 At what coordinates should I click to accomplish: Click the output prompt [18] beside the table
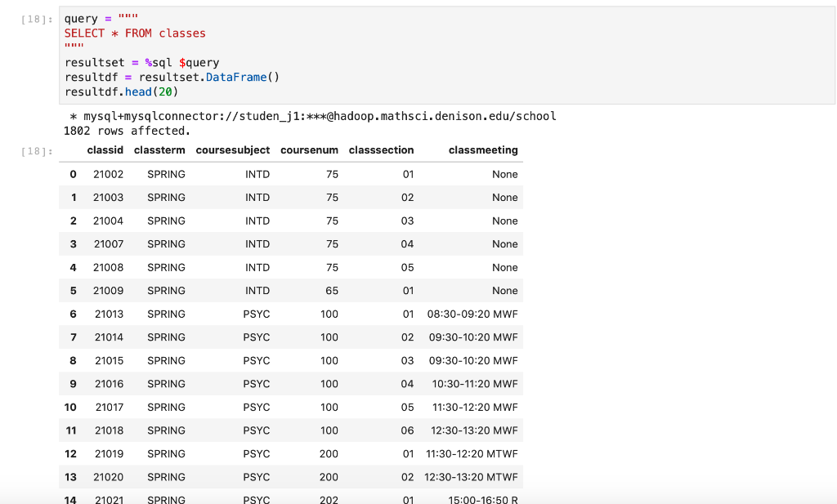[x=37, y=151]
